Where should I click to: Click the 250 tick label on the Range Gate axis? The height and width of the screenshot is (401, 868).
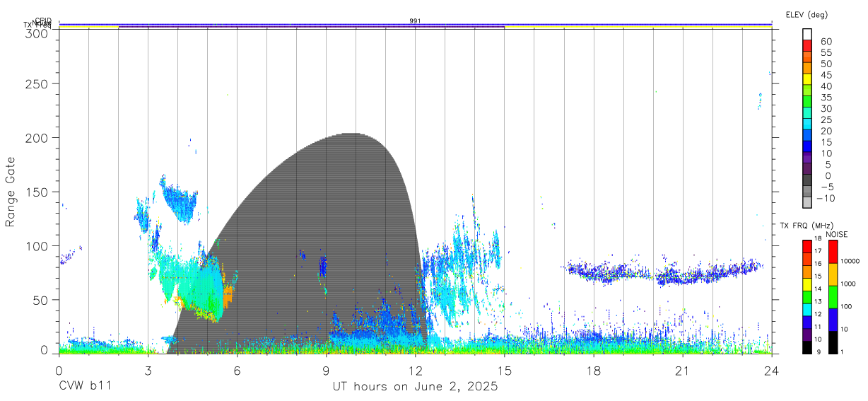click(36, 83)
